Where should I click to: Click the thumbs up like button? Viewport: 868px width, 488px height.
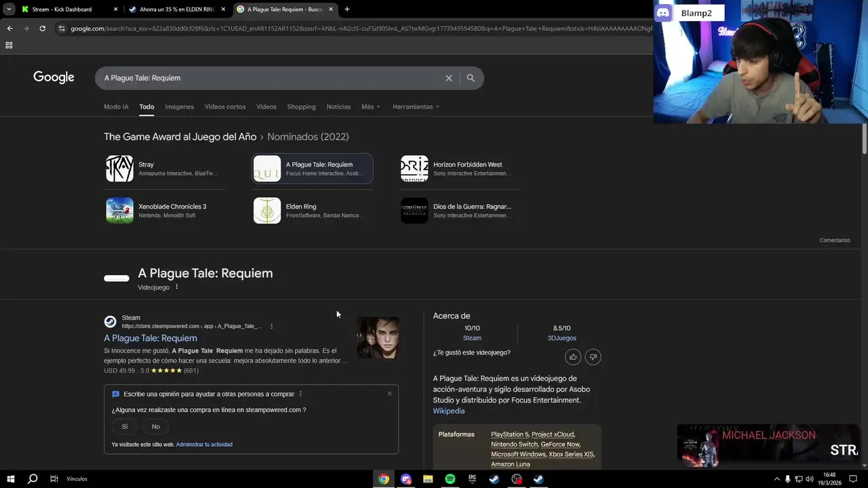click(573, 357)
